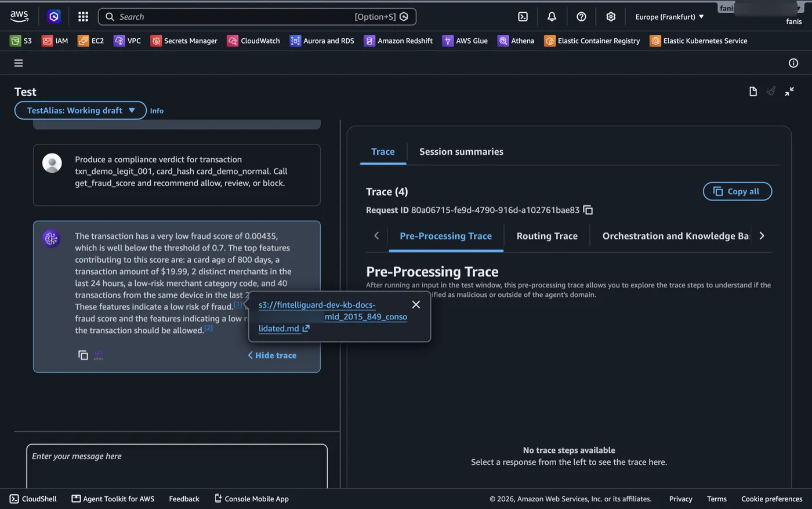
Task: Open the help question-mark menu
Action: (x=581, y=17)
